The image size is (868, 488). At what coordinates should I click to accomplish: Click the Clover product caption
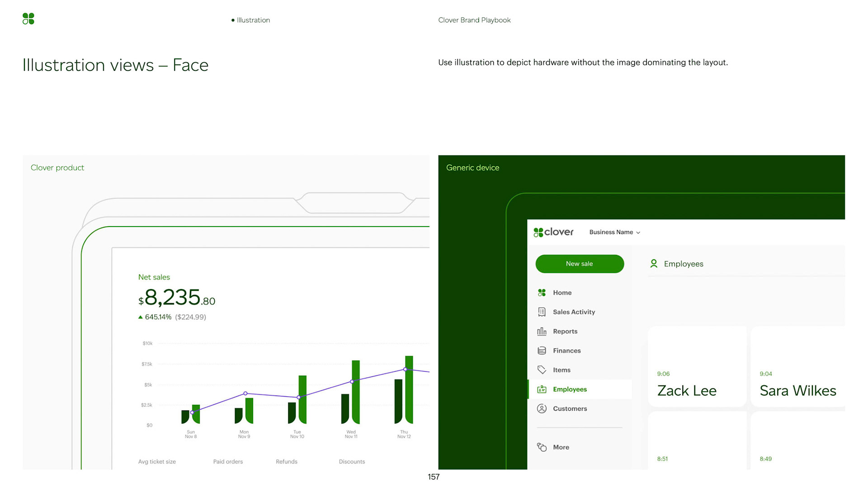(x=57, y=168)
